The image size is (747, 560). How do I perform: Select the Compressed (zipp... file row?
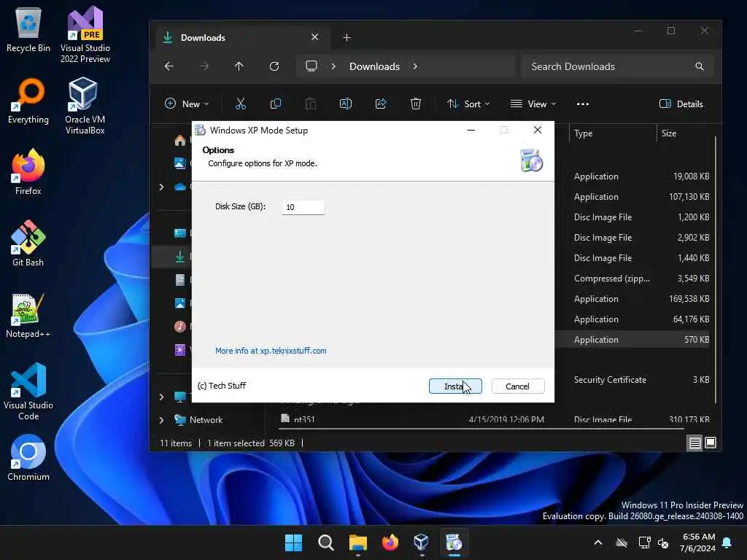632,278
